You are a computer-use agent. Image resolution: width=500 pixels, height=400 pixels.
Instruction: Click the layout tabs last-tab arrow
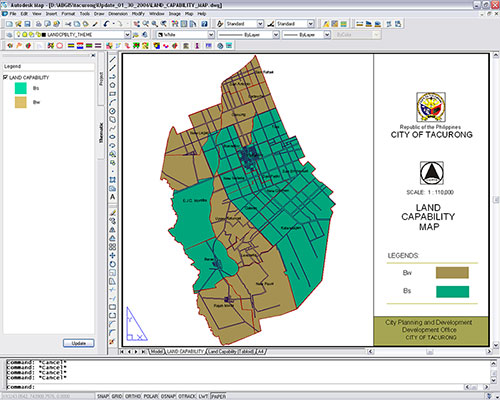tap(143, 352)
